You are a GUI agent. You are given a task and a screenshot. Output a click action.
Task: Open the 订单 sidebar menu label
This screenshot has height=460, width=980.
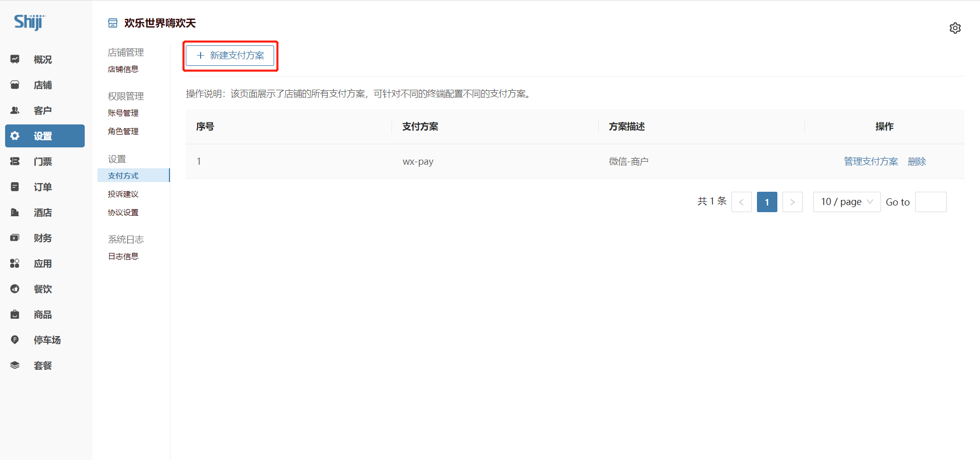[43, 187]
